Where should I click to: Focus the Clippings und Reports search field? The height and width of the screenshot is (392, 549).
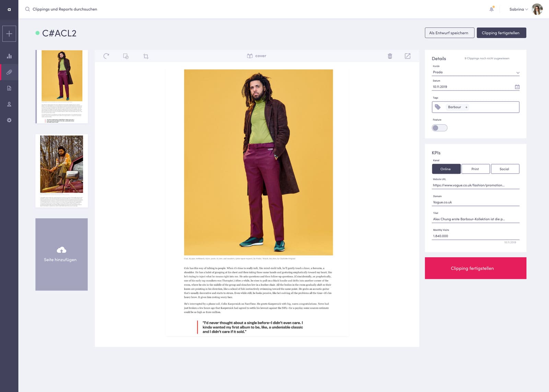click(65, 9)
